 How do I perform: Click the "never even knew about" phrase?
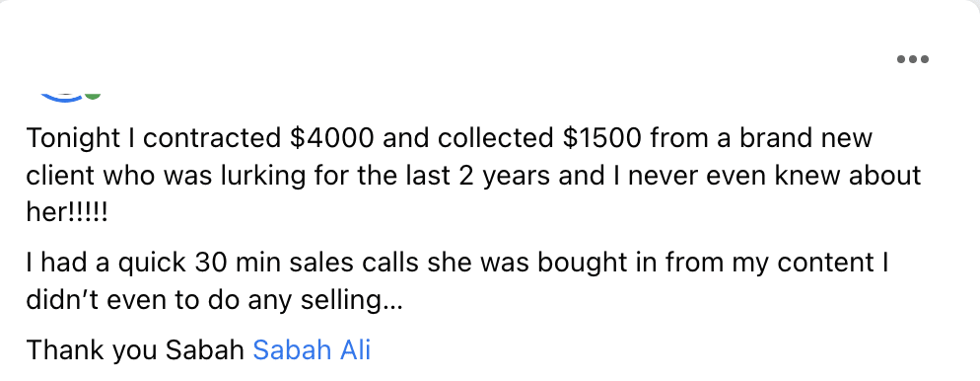(x=774, y=176)
